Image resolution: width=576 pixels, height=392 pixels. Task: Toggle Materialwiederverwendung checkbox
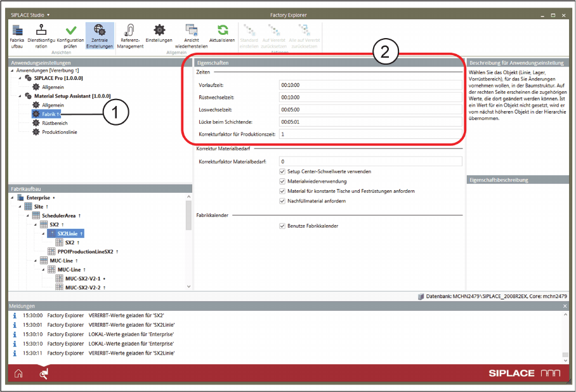coord(282,181)
